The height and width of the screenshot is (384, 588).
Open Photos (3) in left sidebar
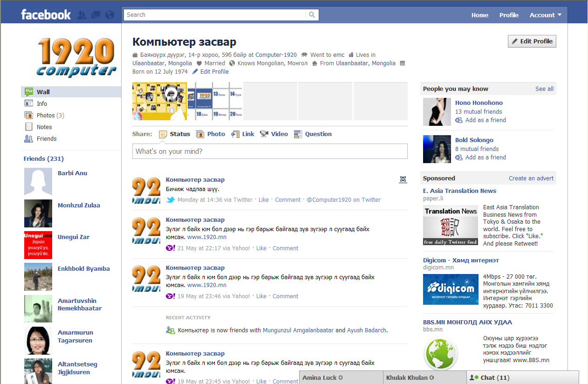point(71,115)
